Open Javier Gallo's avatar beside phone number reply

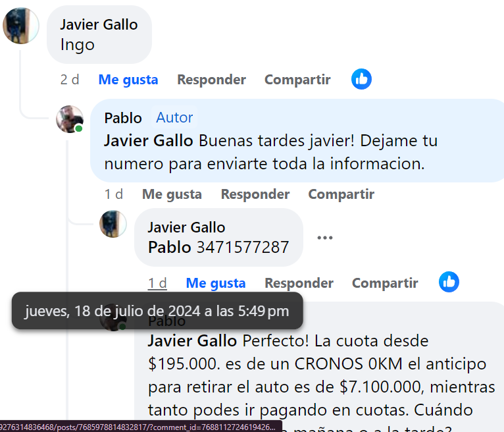113,224
